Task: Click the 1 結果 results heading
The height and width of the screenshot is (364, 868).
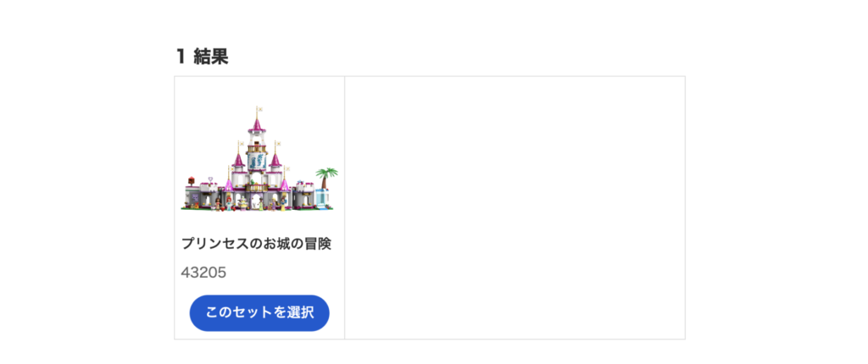Action: (202, 56)
